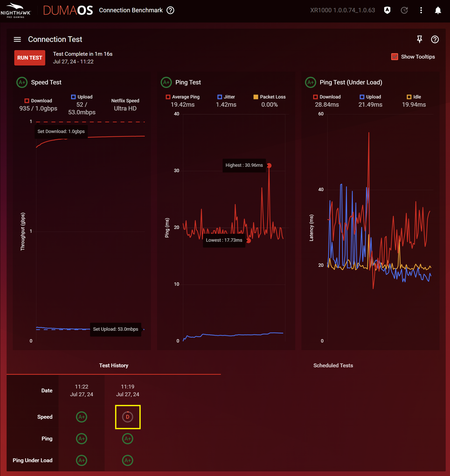The width and height of the screenshot is (450, 476).
Task: Open help from the Connection Test panel
Action: pyautogui.click(x=435, y=40)
